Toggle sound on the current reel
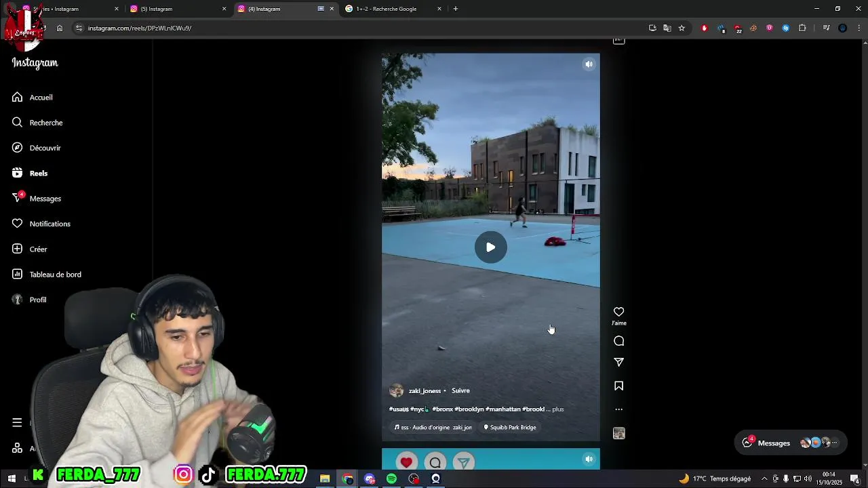 pyautogui.click(x=589, y=64)
